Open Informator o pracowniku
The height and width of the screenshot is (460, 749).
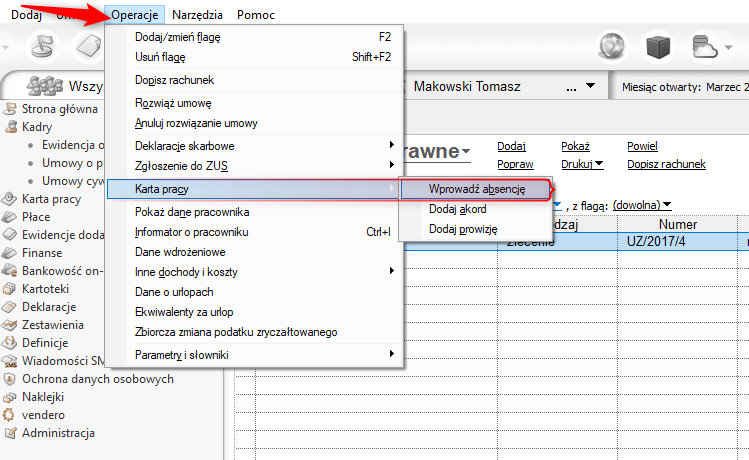click(255, 232)
